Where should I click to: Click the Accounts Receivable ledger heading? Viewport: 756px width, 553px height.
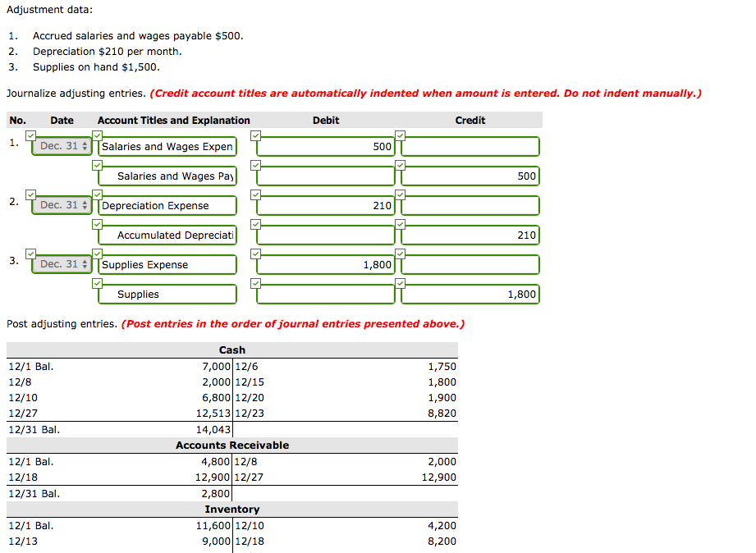[x=232, y=445]
